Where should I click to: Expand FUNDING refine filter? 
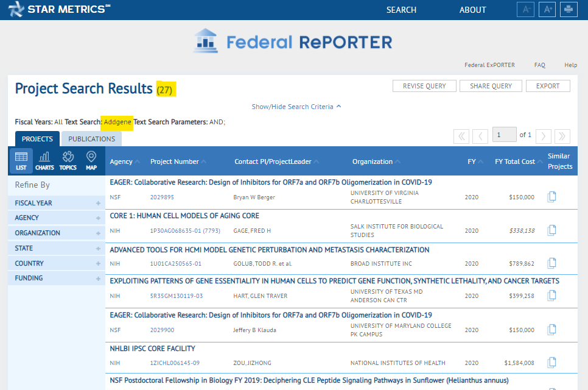pos(56,278)
